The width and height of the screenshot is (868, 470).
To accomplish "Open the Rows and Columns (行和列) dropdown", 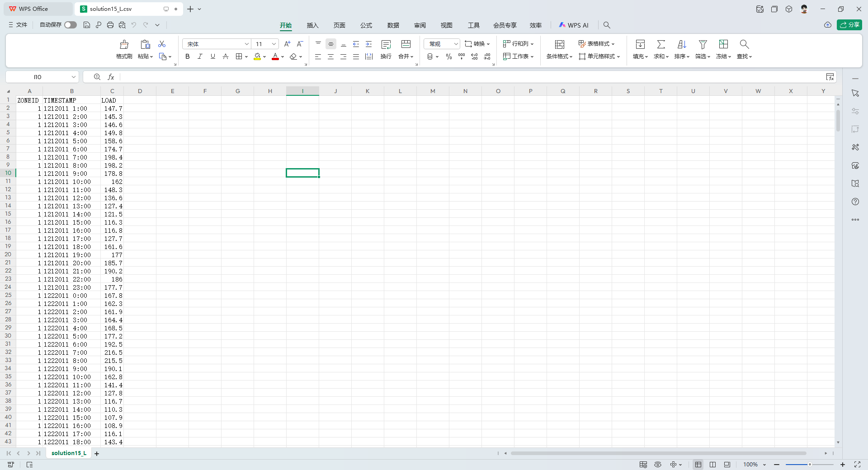I will tap(519, 44).
